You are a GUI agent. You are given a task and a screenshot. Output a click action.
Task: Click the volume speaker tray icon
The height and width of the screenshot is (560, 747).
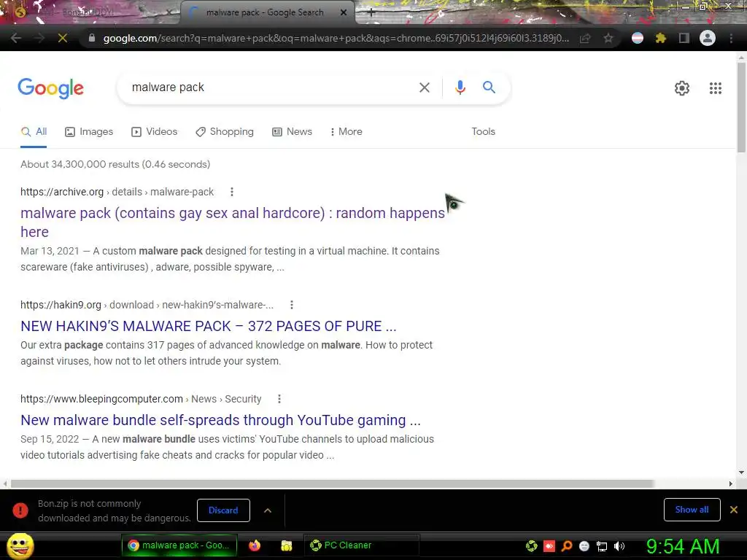[x=619, y=546]
